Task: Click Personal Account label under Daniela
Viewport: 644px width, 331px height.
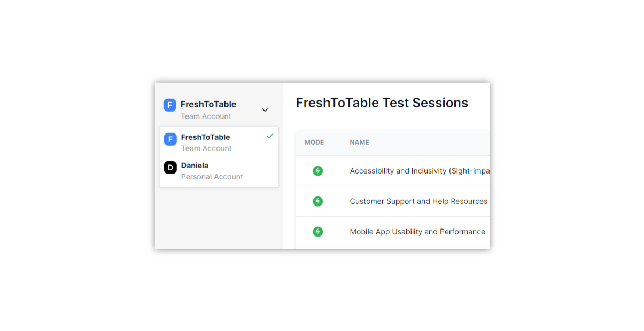Action: (212, 177)
